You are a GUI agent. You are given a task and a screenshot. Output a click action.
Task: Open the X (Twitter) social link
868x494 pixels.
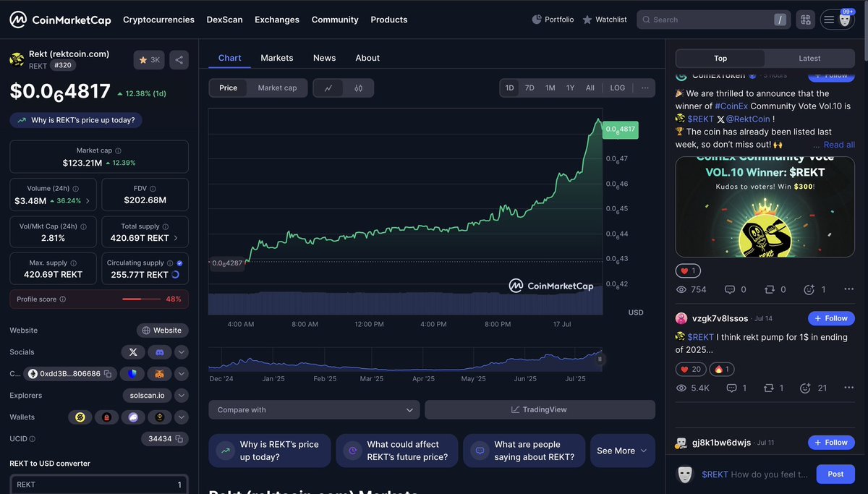[x=132, y=352]
